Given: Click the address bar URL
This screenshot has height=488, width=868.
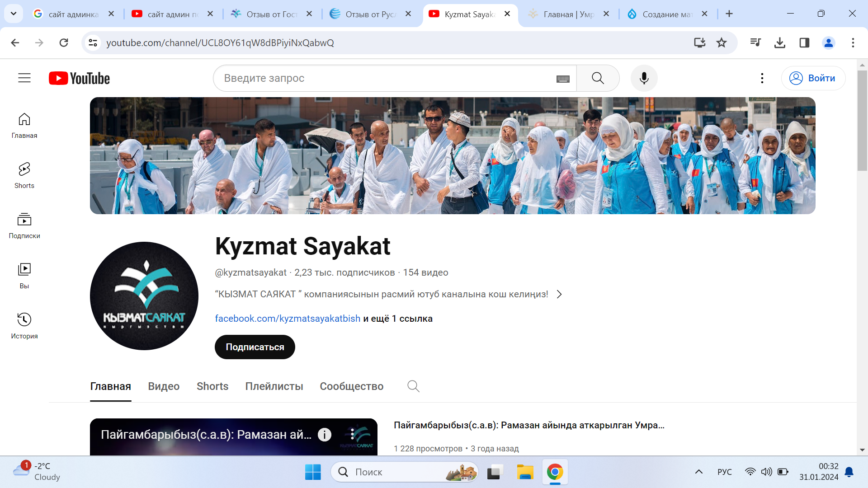Looking at the screenshot, I should coord(220,42).
